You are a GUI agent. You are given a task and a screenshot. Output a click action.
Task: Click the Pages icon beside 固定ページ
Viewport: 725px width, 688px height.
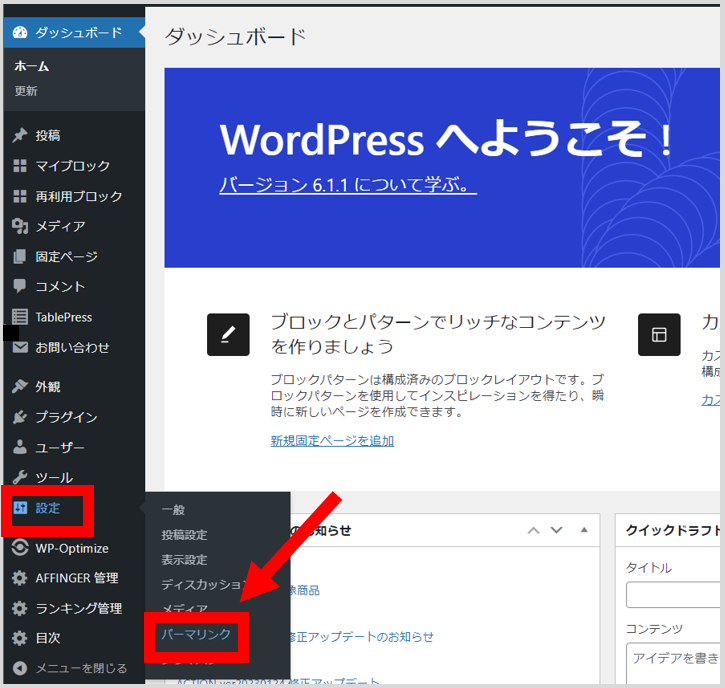[x=20, y=256]
